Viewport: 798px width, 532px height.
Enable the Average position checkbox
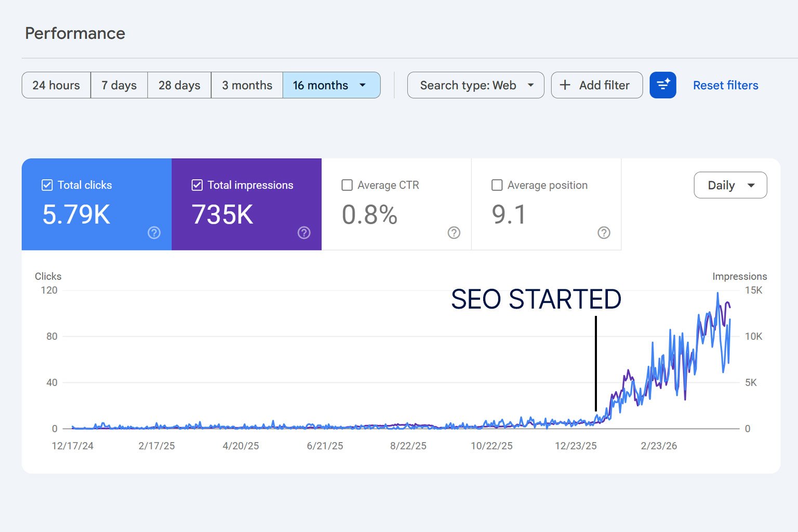coord(497,185)
